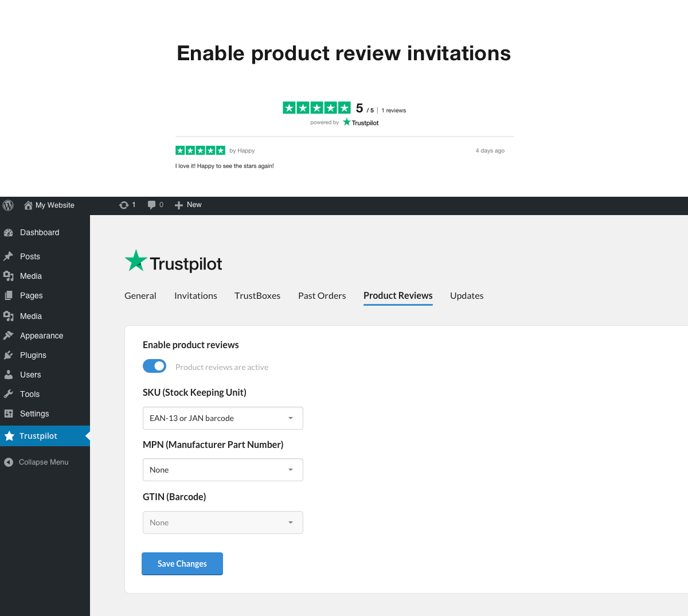Click the Collapse Menu arrow icon
Screen dimensions: 688x616
tap(9, 462)
